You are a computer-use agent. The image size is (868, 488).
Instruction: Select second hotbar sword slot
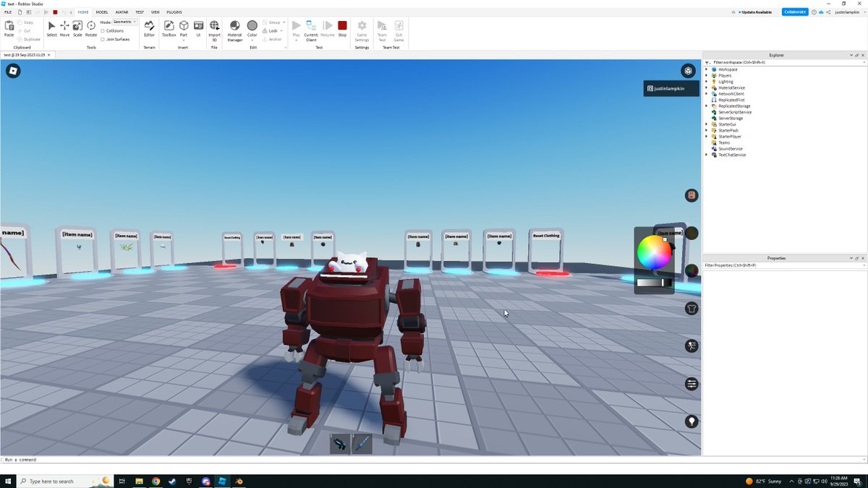pos(362,444)
